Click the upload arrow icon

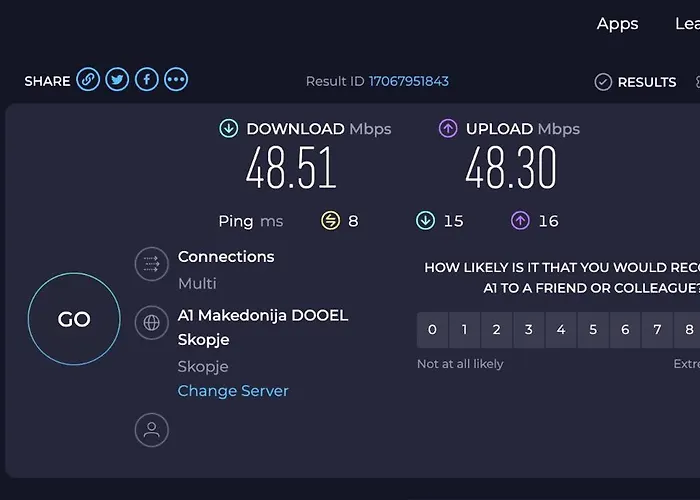(448, 128)
